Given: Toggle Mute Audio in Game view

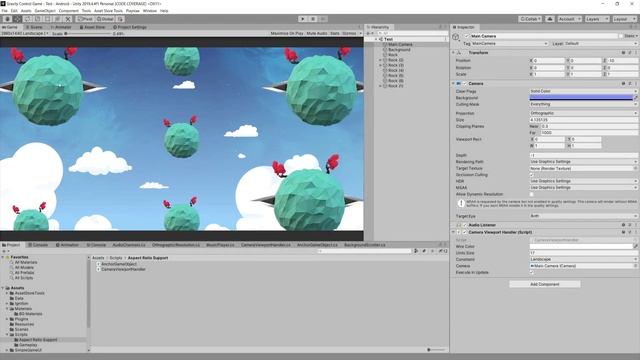Looking at the screenshot, I should (317, 33).
